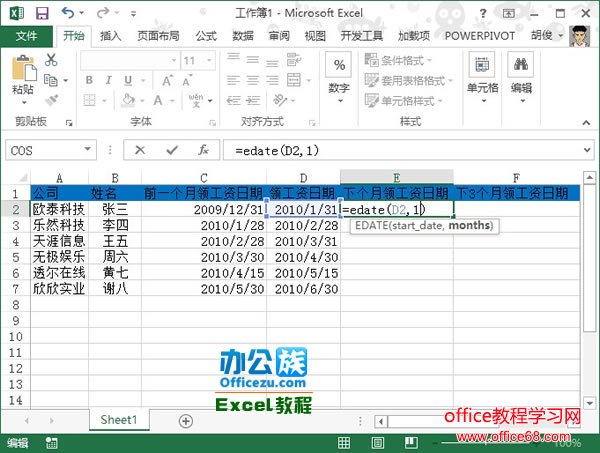Toggle Underline formatting button
The height and width of the screenshot is (453, 600).
pyautogui.click(x=128, y=80)
